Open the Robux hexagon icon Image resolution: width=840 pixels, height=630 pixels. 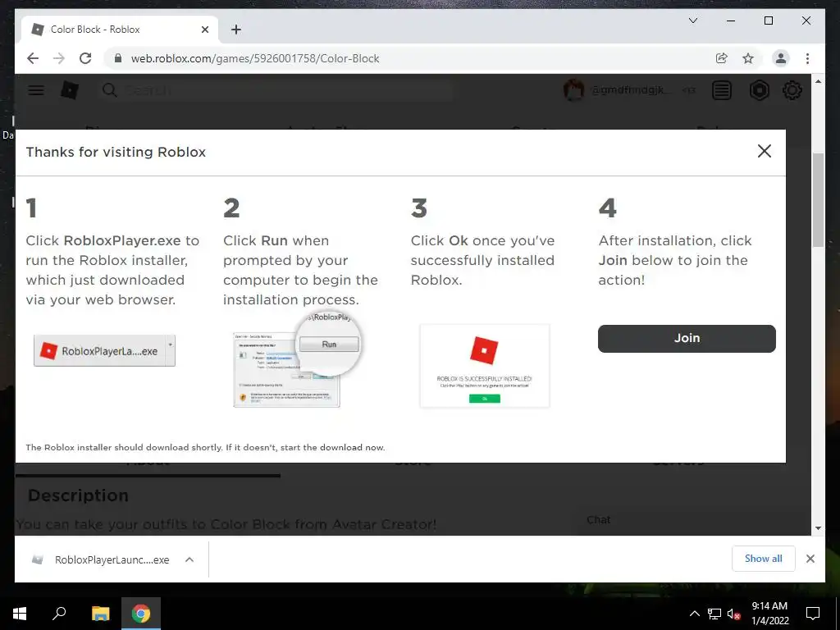click(x=759, y=90)
